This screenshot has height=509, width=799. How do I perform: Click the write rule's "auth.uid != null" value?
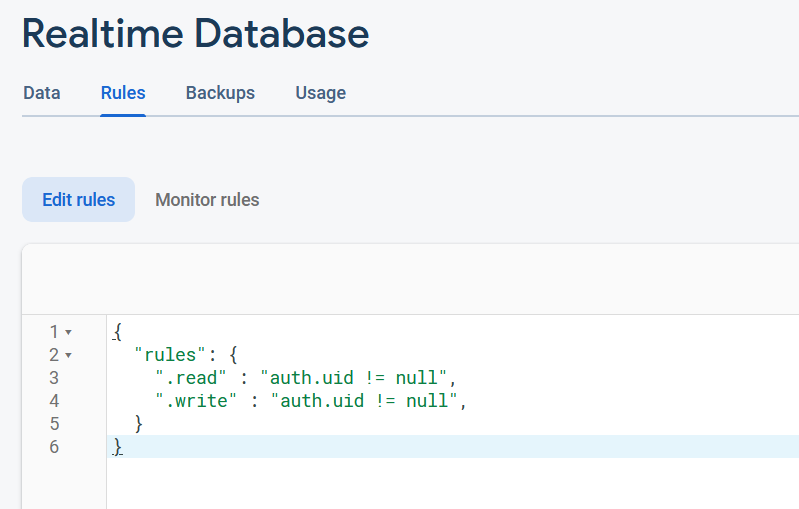tap(364, 400)
